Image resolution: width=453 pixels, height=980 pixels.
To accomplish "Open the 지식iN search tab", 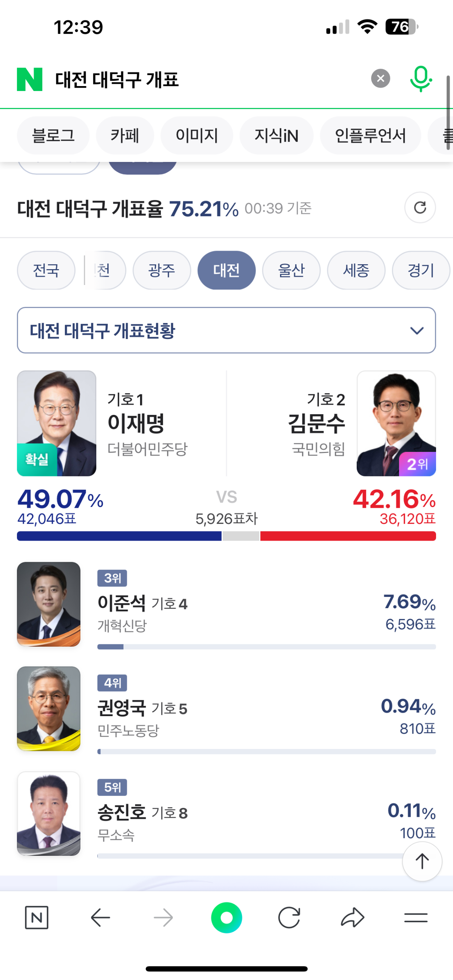I will (x=276, y=136).
